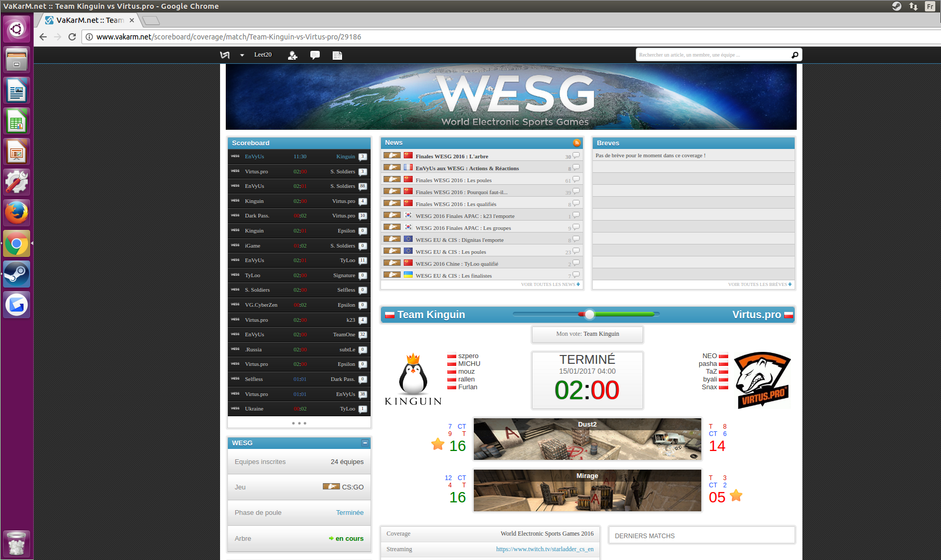This screenshot has height=560, width=941.
Task: Open news 'Finales WESG 2016 : L'arbre'
Action: point(452,156)
